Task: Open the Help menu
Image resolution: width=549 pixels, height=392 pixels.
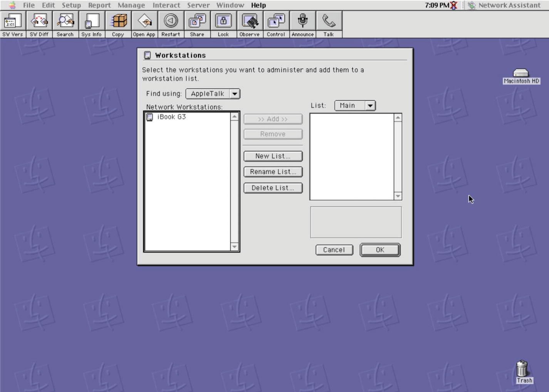Action: coord(259,5)
